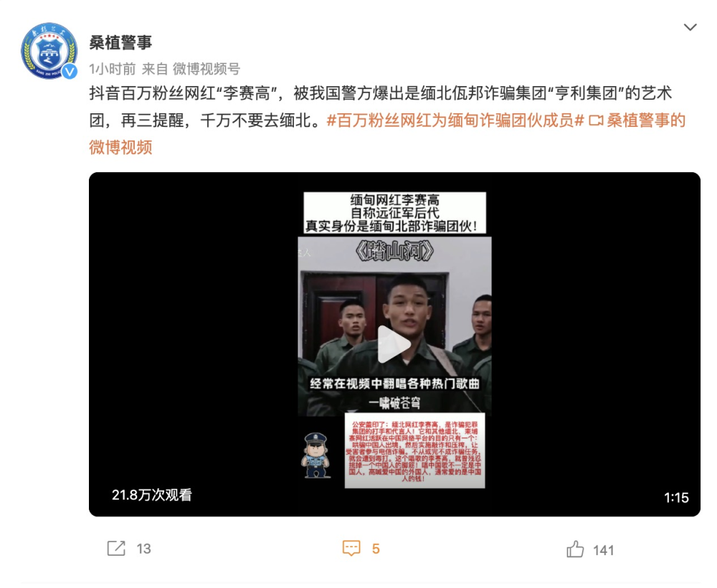The width and height of the screenshot is (717, 588).
Task: Open the 微博视频号 source link
Action: (206, 69)
